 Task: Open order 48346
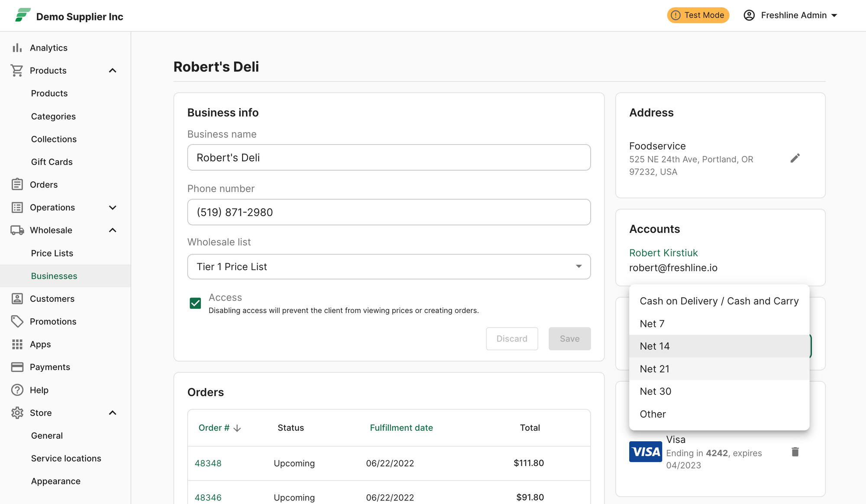point(208,498)
